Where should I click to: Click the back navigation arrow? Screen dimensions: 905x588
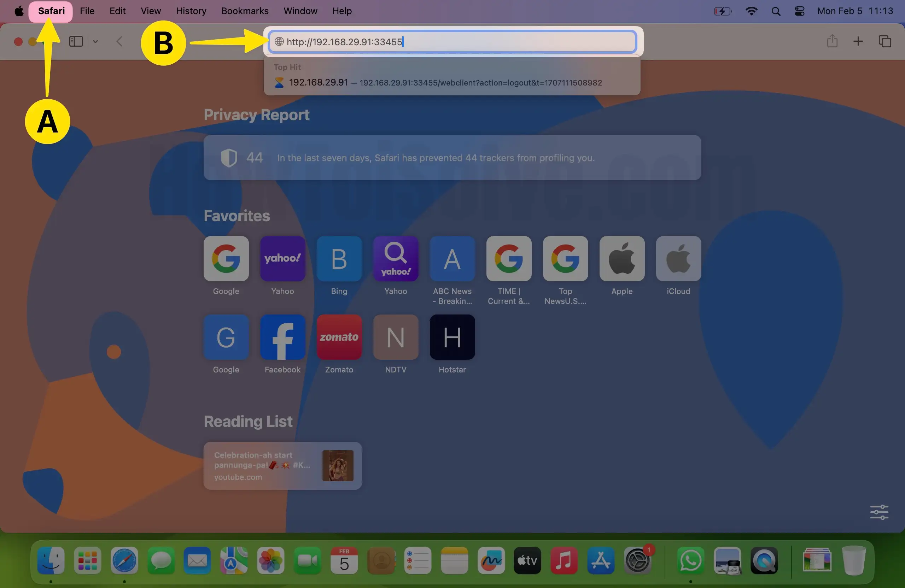point(119,41)
